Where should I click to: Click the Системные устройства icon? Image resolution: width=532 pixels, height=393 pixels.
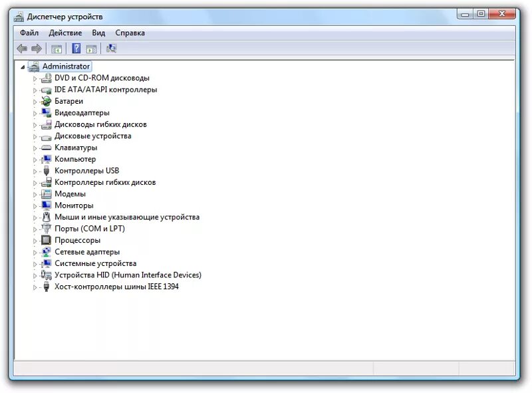[x=46, y=263]
